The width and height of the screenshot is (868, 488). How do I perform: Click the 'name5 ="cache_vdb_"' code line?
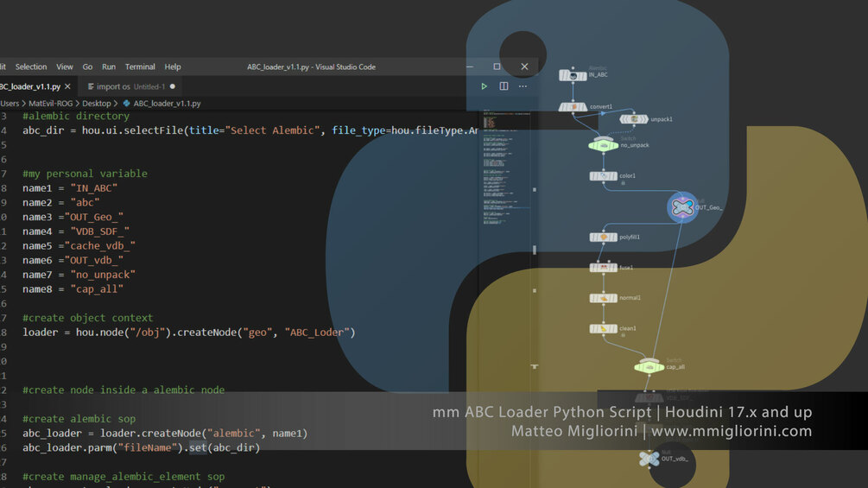79,245
